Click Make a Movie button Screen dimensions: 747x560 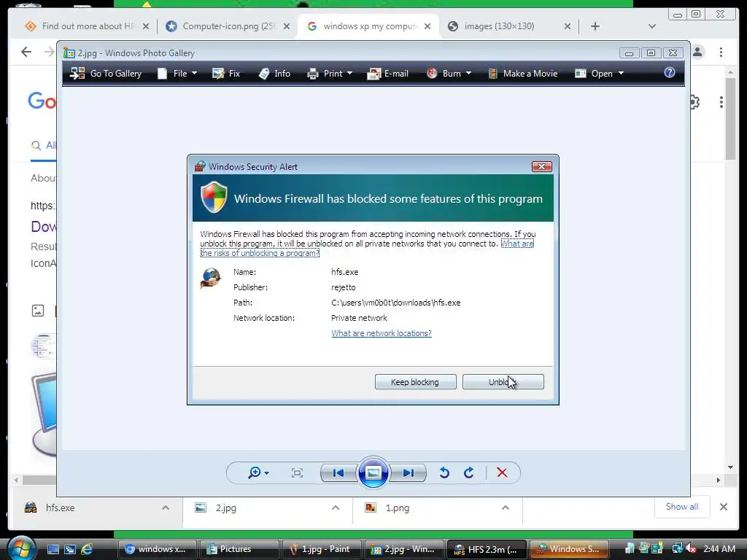tap(522, 74)
